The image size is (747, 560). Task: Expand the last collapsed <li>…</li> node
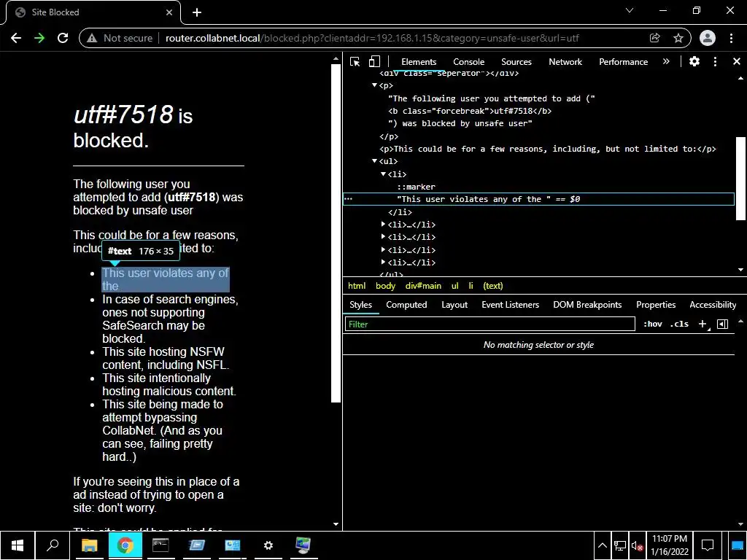pyautogui.click(x=383, y=262)
